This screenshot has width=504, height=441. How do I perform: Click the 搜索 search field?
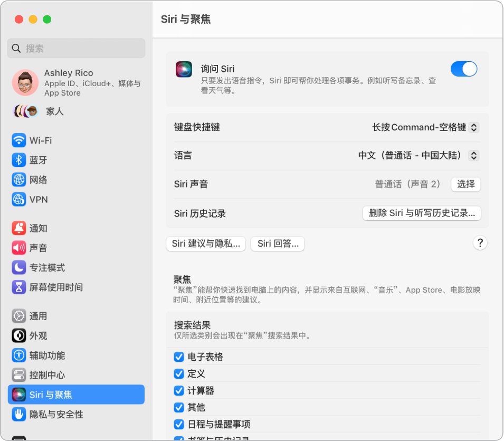76,48
